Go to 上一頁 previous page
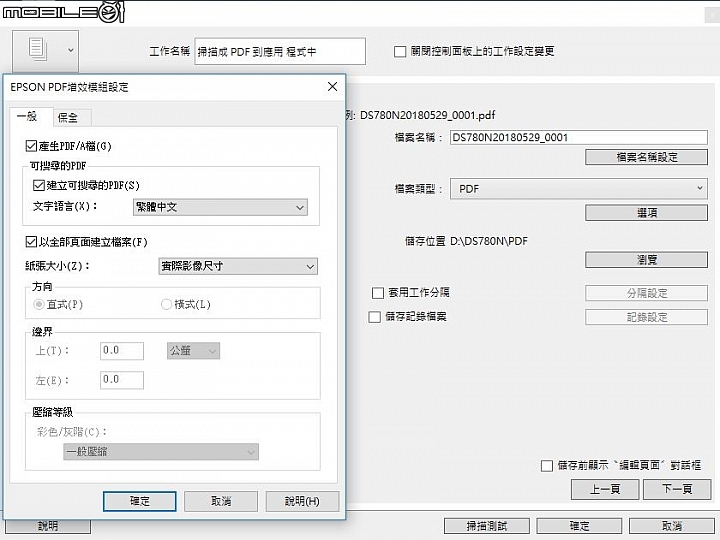Viewport: 720px width, 540px height. click(605, 489)
